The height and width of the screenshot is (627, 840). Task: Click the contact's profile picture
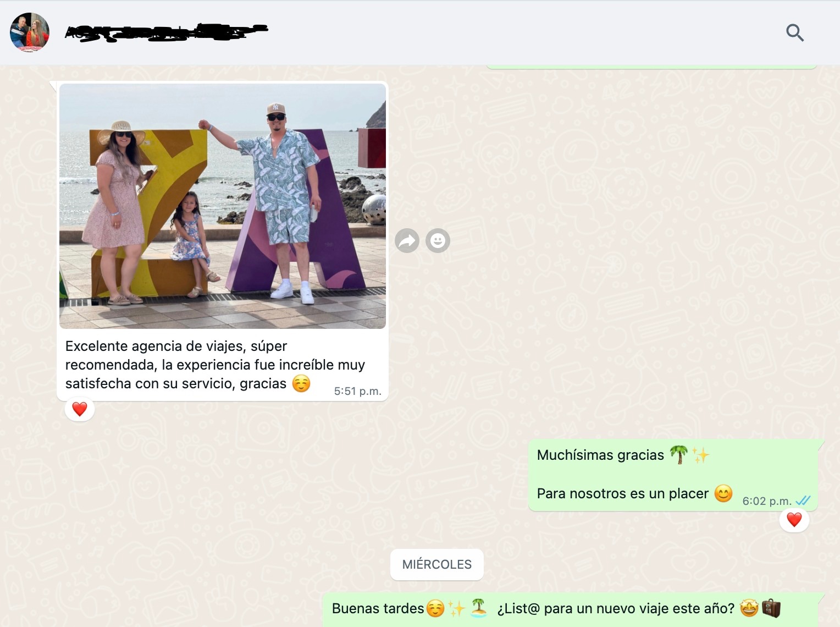pos(30,32)
